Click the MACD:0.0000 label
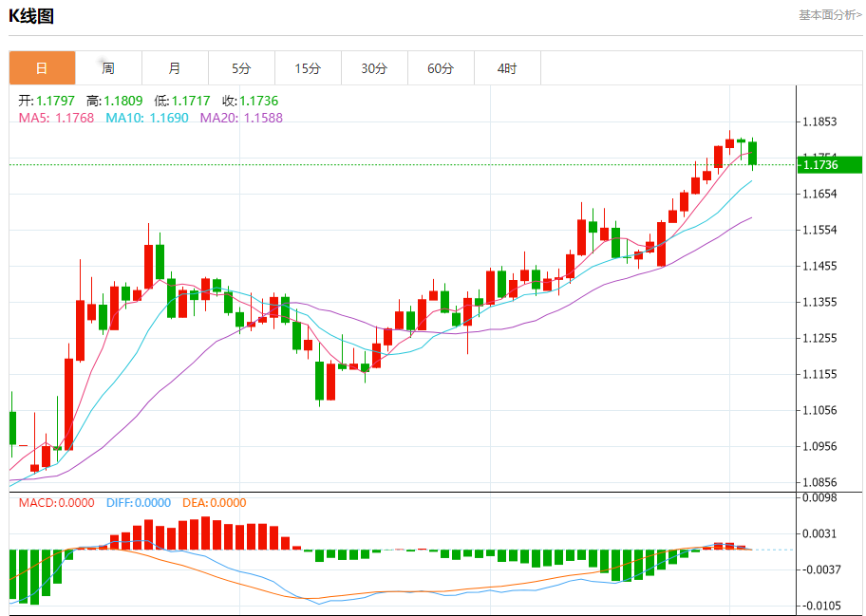Screen dimensions: 866x616 pyautogui.click(x=56, y=503)
